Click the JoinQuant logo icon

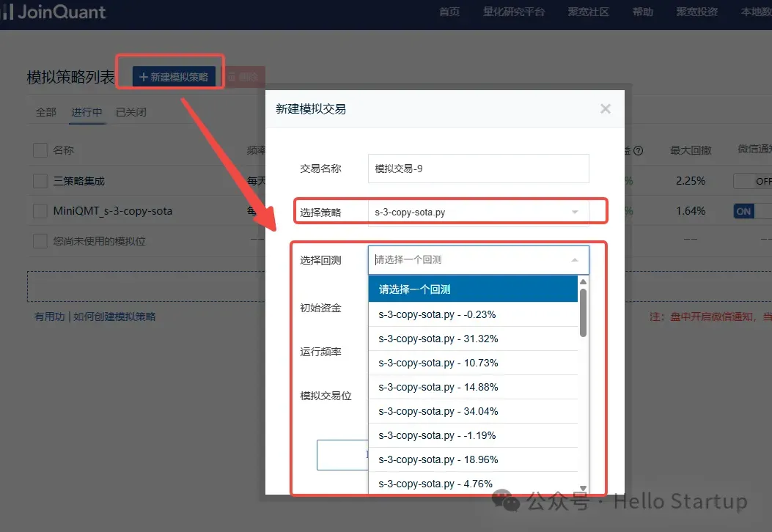6,12
